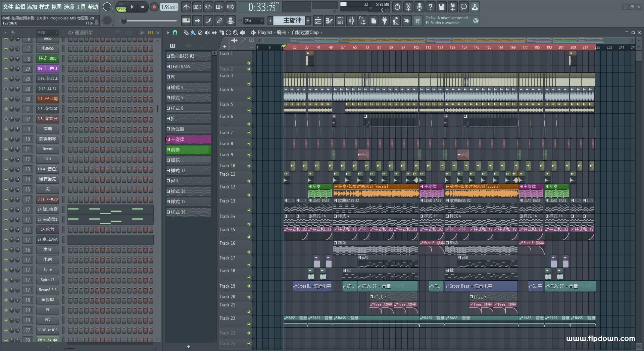Image resolution: width=644 pixels, height=351 pixels.
Task: Arm the red record button
Action: [x=154, y=7]
